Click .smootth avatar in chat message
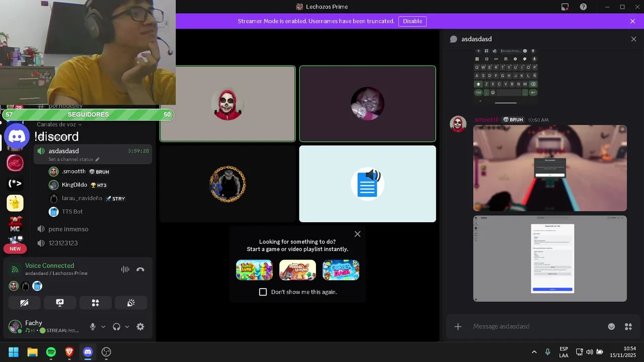 point(458,124)
